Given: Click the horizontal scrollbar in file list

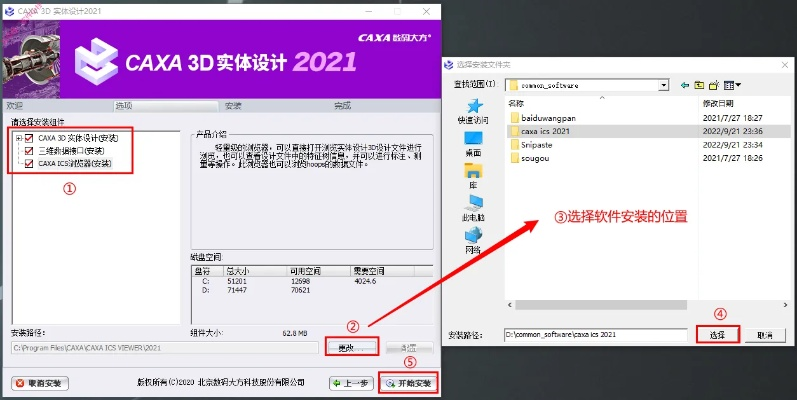Looking at the screenshot, I should click(601, 305).
